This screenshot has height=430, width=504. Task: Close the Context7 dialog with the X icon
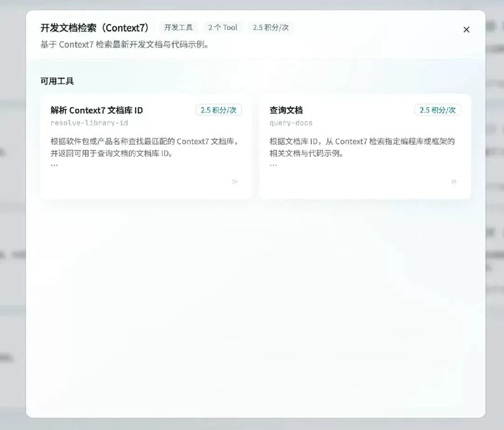pos(466,29)
